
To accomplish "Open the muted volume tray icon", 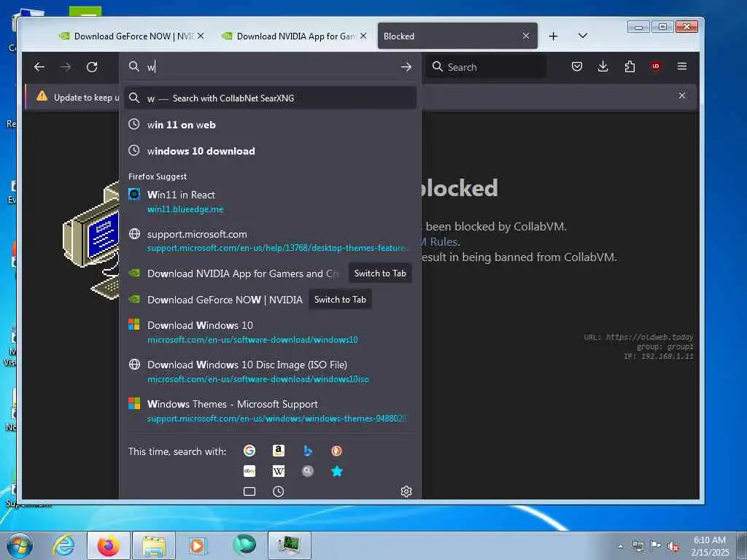I will coord(673,547).
